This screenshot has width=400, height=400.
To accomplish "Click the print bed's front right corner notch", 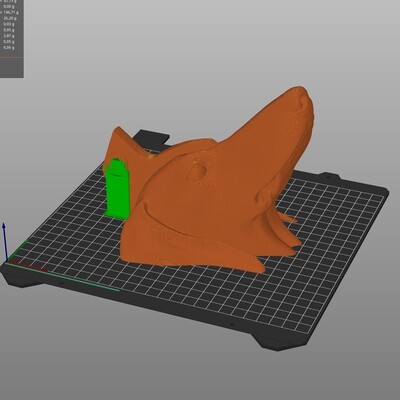I will [280, 340].
